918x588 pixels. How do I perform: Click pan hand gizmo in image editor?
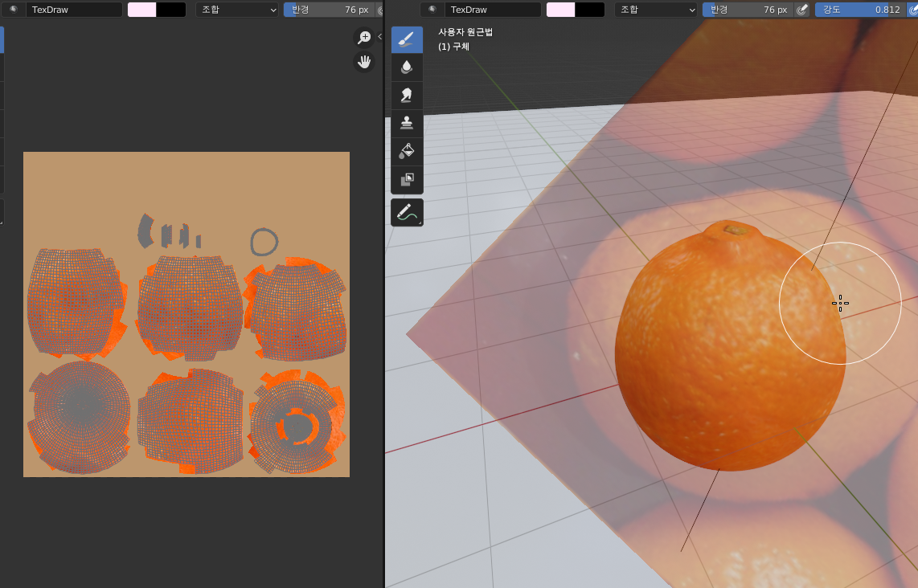364,61
